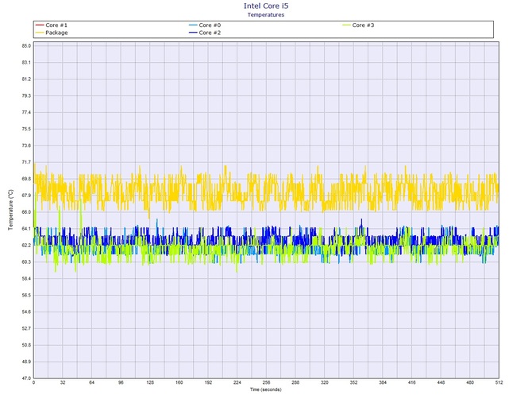Click the 320 time axis tick
Screen dimensions: 532x399
[x=325, y=382]
